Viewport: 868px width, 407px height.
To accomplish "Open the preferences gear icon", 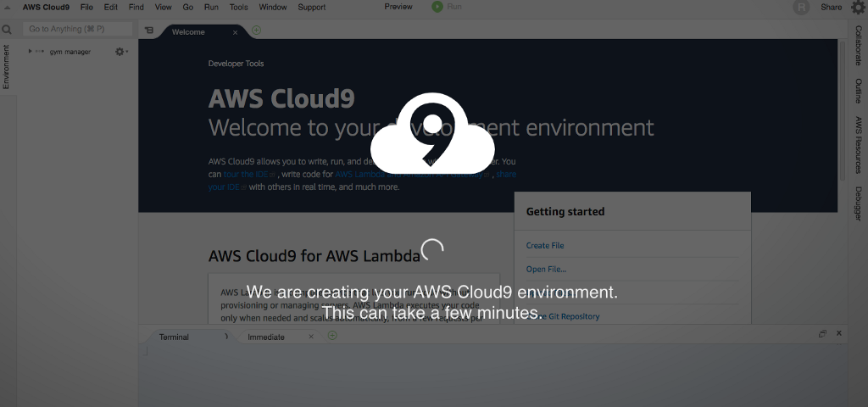I will coord(857,8).
